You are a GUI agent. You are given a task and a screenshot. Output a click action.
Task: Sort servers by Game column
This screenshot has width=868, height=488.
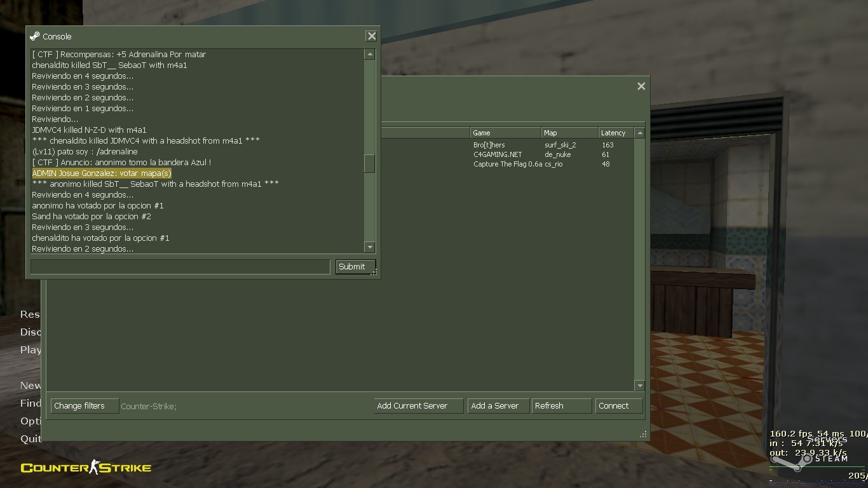505,133
